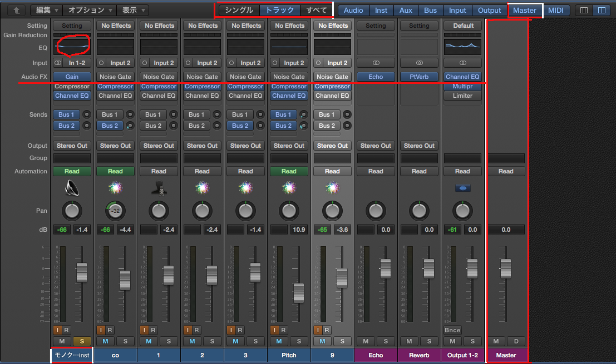Toggle Audio channel filter button

click(353, 10)
